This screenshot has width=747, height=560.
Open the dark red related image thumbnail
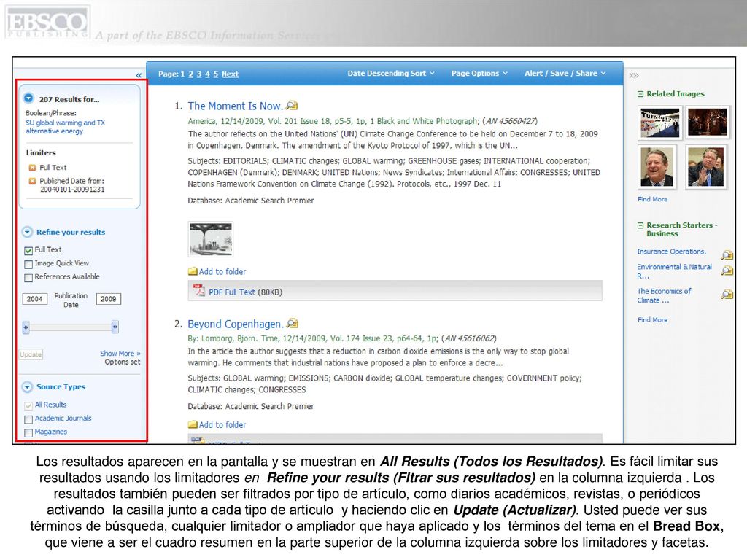(708, 122)
